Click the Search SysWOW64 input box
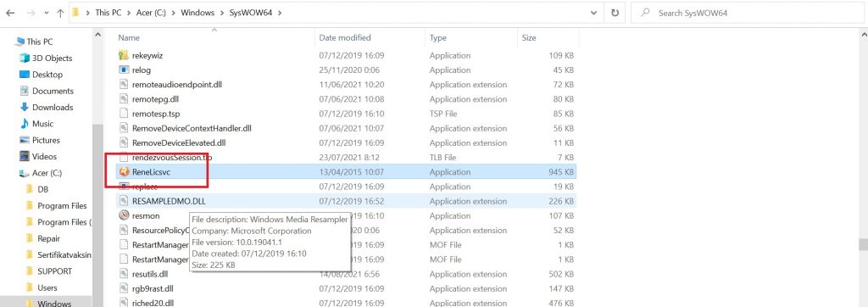The height and width of the screenshot is (307, 868). (x=748, y=13)
